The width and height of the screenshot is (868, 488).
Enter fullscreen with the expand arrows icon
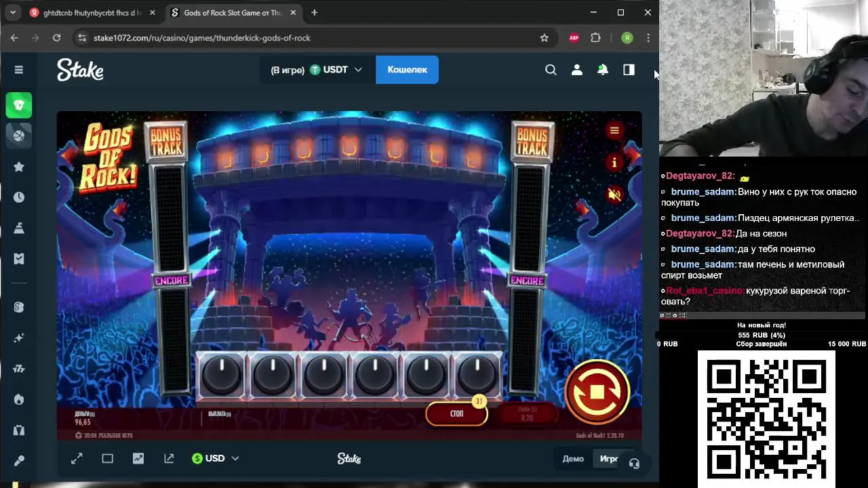coord(77,459)
